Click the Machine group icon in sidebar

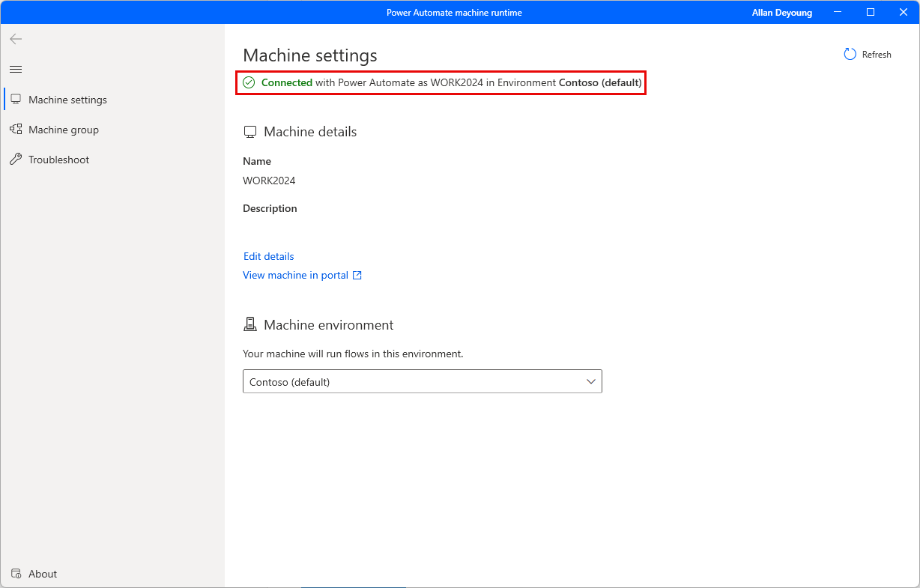[16, 129]
